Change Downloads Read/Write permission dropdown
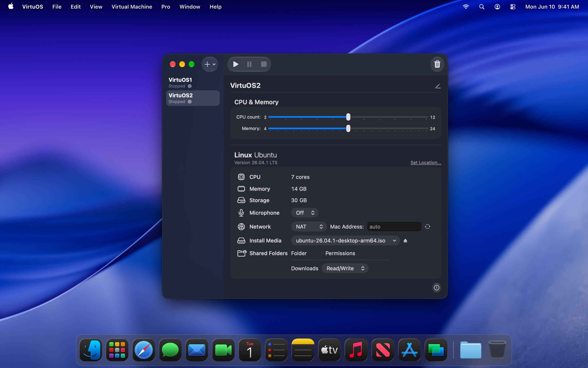 [x=345, y=268]
